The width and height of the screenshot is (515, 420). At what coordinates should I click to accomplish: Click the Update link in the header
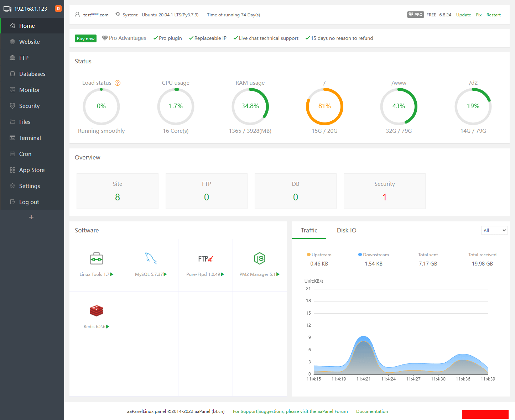(463, 15)
